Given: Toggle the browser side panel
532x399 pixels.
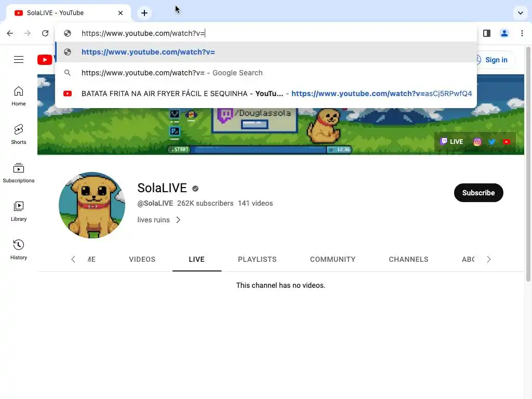Looking at the screenshot, I should [x=487, y=33].
